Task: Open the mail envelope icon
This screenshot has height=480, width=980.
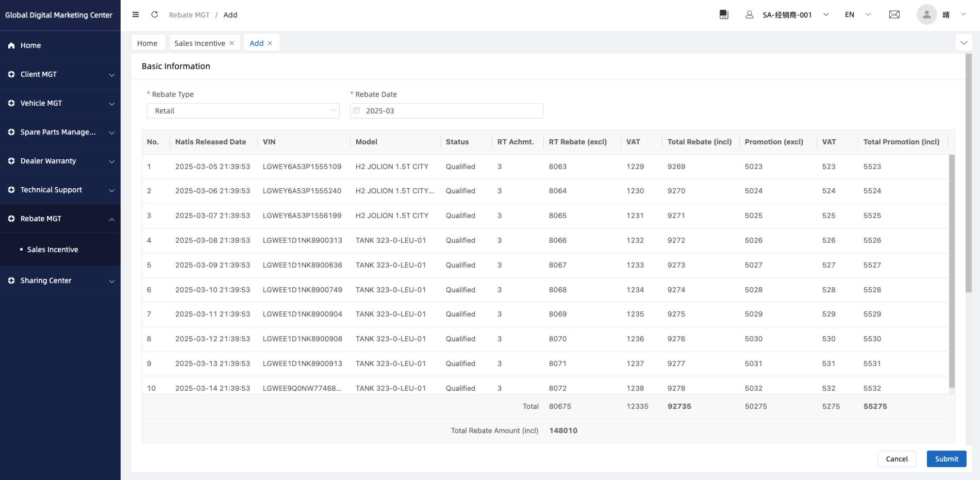Action: pos(894,14)
